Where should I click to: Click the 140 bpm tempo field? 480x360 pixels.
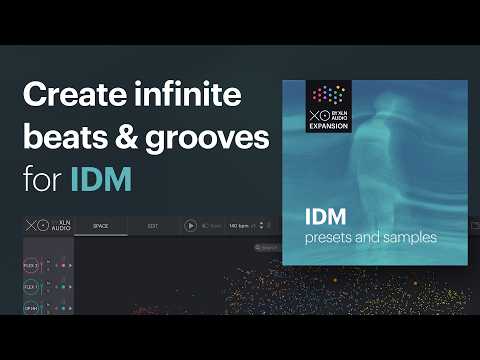(x=239, y=226)
